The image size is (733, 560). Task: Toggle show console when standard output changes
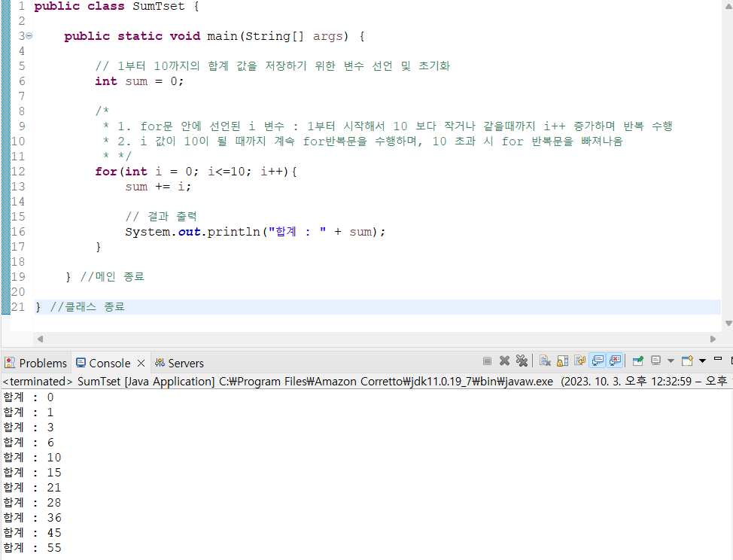click(x=598, y=361)
